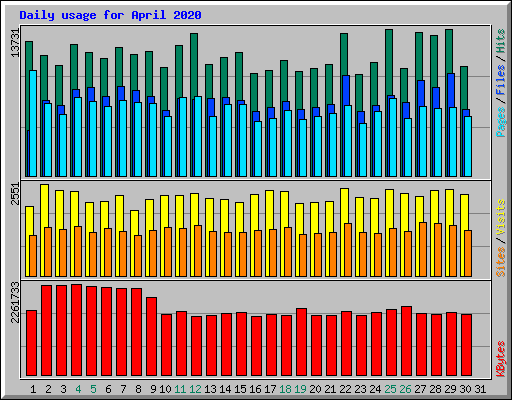
Task: Click the 13731 axis value
Action: (x=16, y=43)
